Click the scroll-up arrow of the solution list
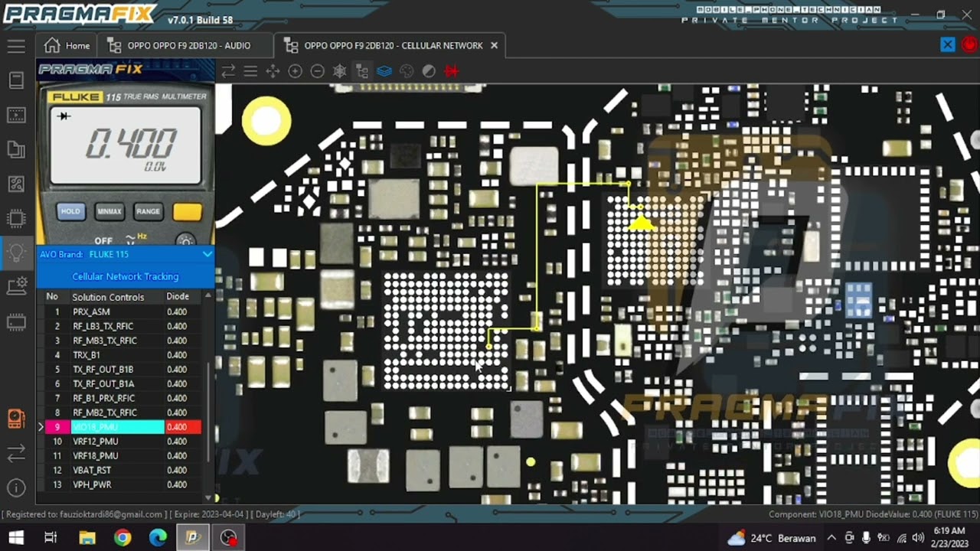Image resolution: width=980 pixels, height=551 pixels. click(208, 295)
